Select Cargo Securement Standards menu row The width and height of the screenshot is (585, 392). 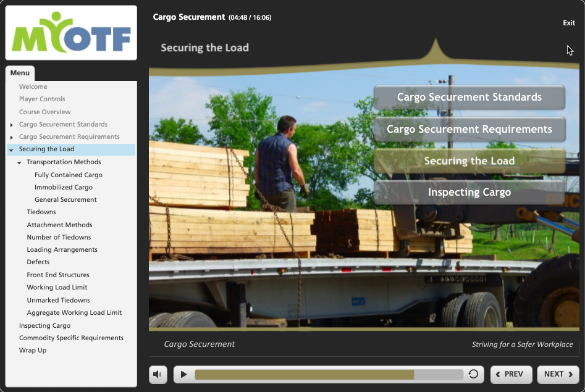[63, 124]
